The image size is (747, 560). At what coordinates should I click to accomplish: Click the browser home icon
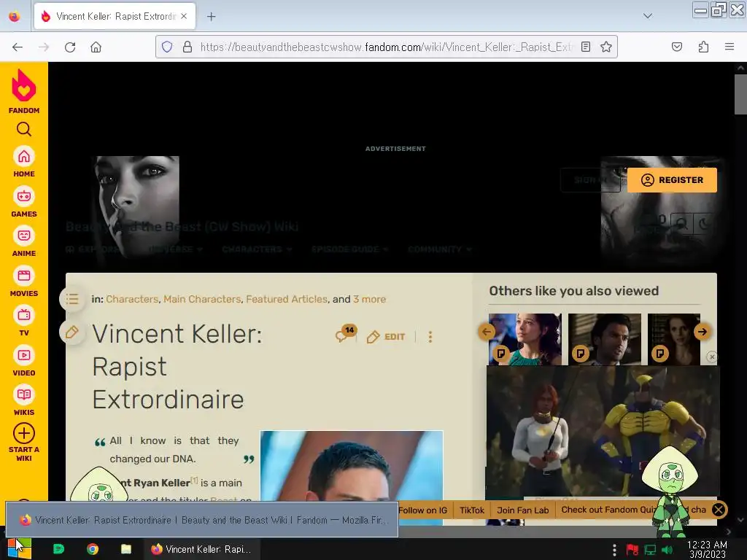pos(96,47)
